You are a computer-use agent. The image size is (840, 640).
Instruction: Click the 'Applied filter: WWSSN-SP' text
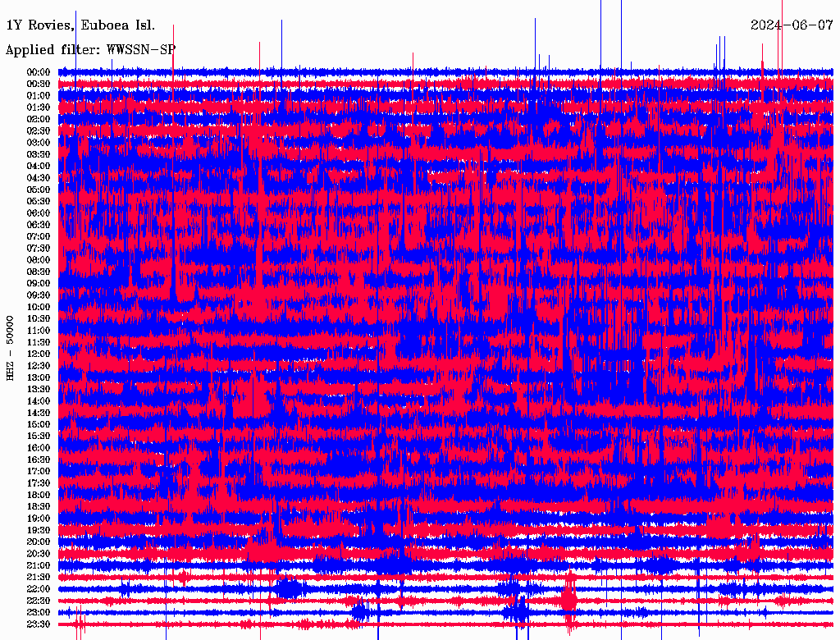click(90, 50)
